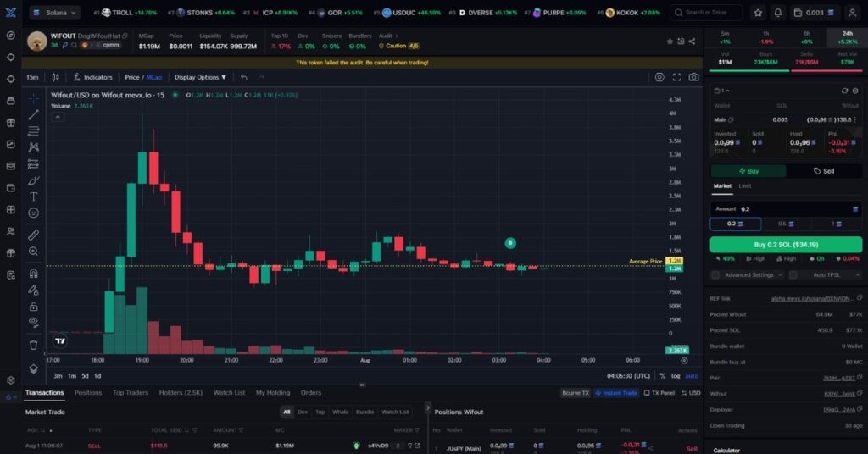Open the Fibonacci lines tool
The image size is (868, 454).
click(x=34, y=131)
